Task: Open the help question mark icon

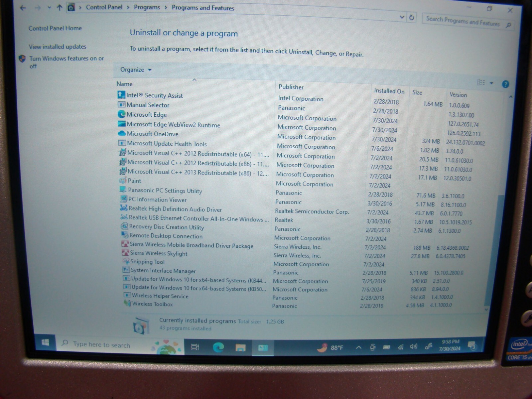Action: pyautogui.click(x=505, y=84)
